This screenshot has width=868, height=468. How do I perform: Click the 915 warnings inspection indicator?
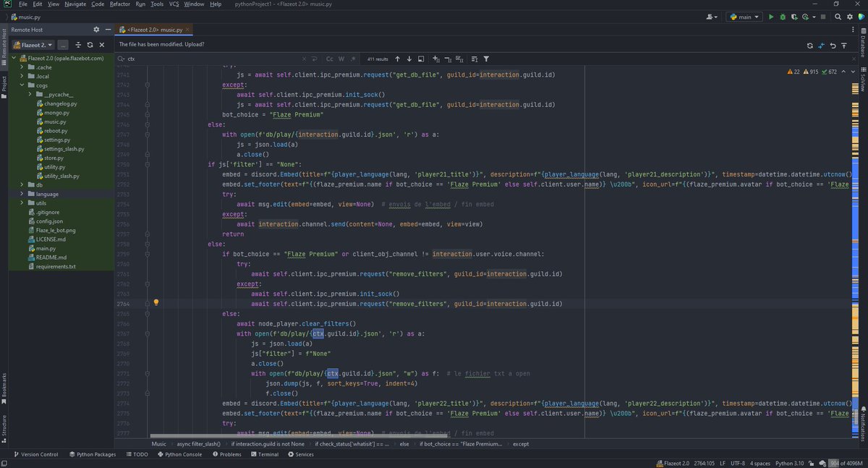[x=811, y=72]
